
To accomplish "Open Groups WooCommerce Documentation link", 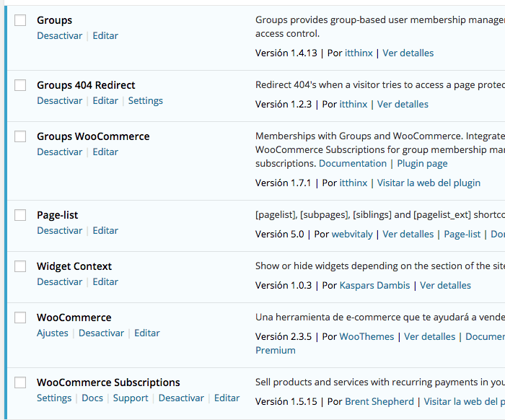I will (x=353, y=164).
